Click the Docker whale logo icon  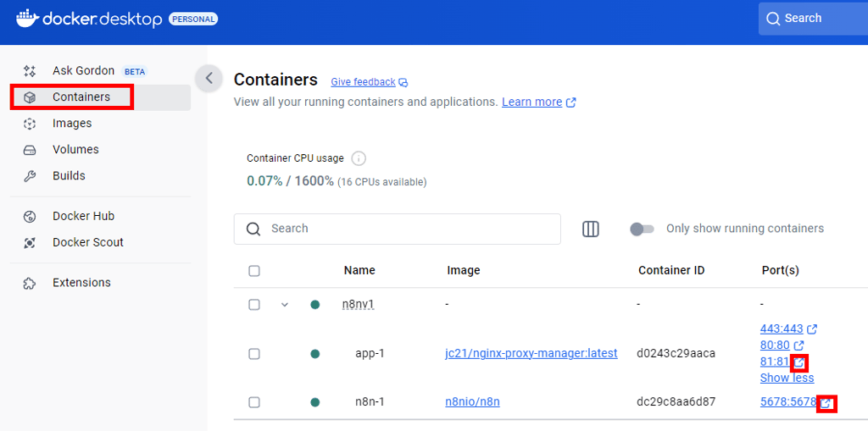click(27, 18)
